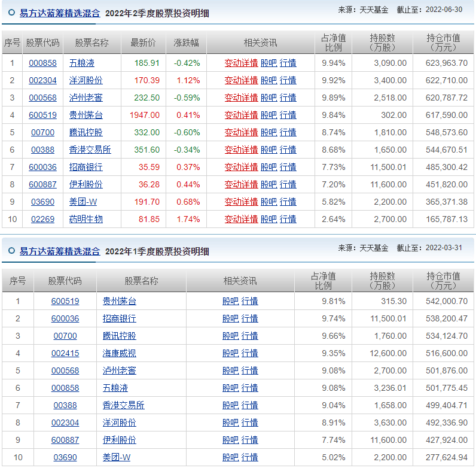Open 五粮液 stock name in Q2 table
Viewport: 476px width, 468px height.
(x=82, y=63)
